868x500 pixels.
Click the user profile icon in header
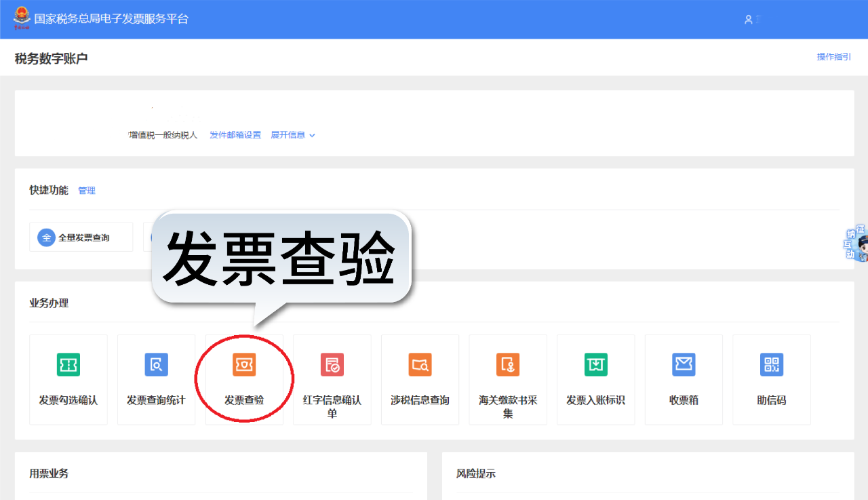[749, 20]
